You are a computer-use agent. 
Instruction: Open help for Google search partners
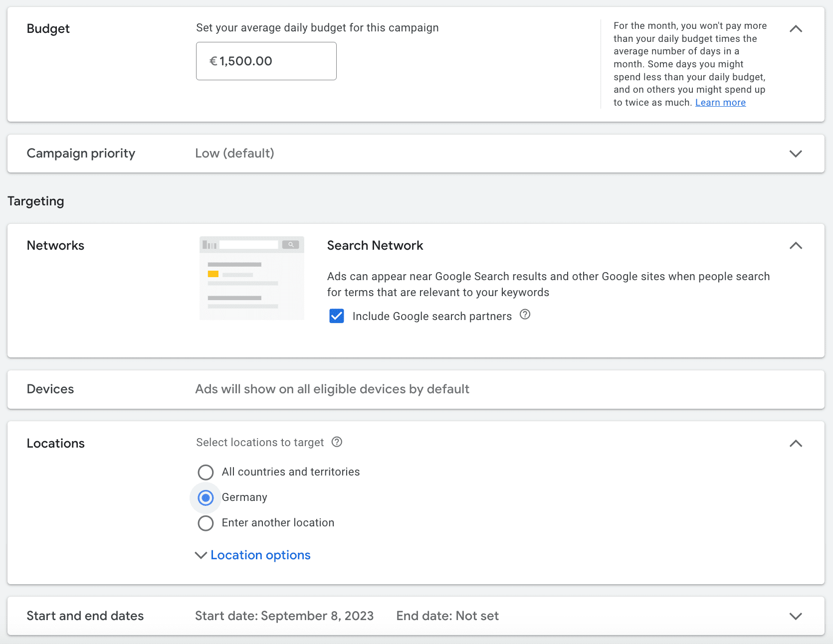(525, 315)
